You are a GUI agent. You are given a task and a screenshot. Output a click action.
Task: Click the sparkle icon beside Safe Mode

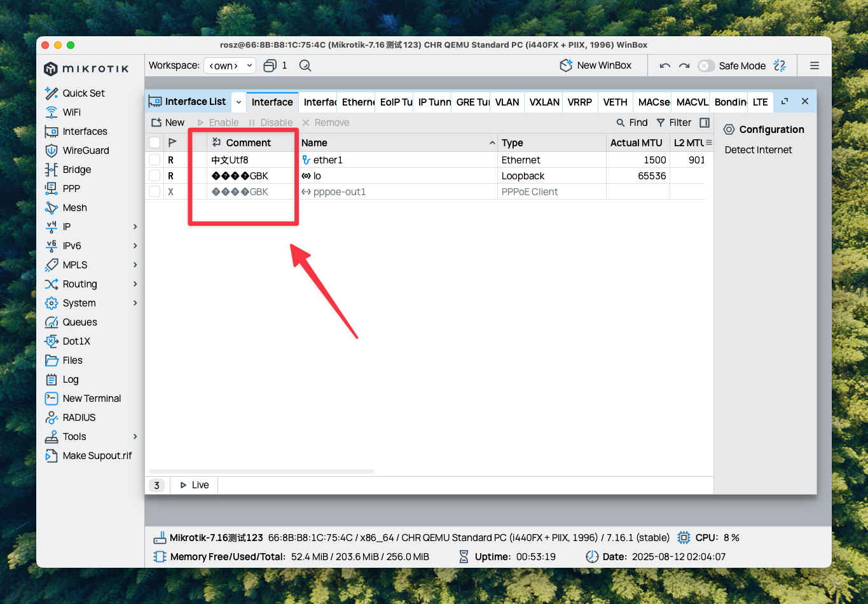pos(780,65)
